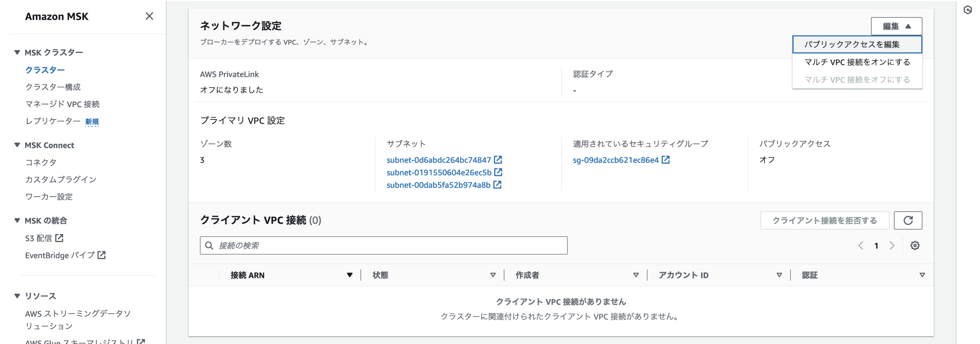Open subnet-0191550604e26ec5b link
The width and height of the screenshot is (980, 344).
(x=439, y=172)
